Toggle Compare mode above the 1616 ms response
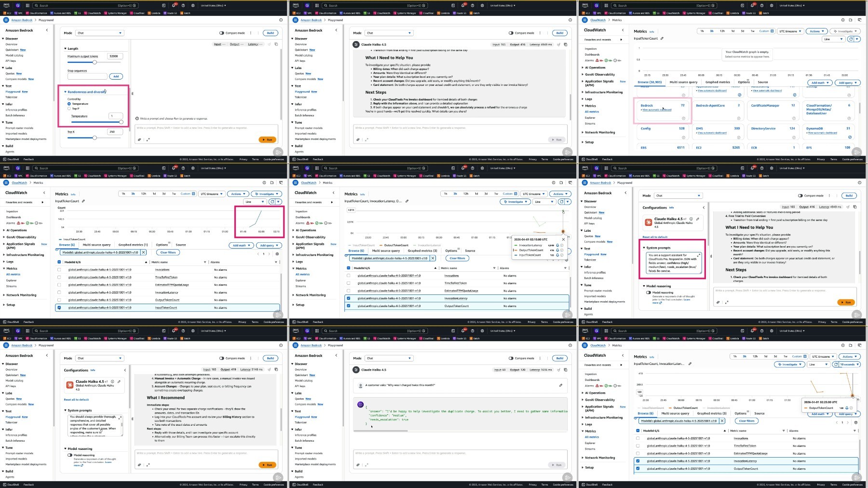Image resolution: width=868 pixels, height=488 pixels. click(x=511, y=358)
